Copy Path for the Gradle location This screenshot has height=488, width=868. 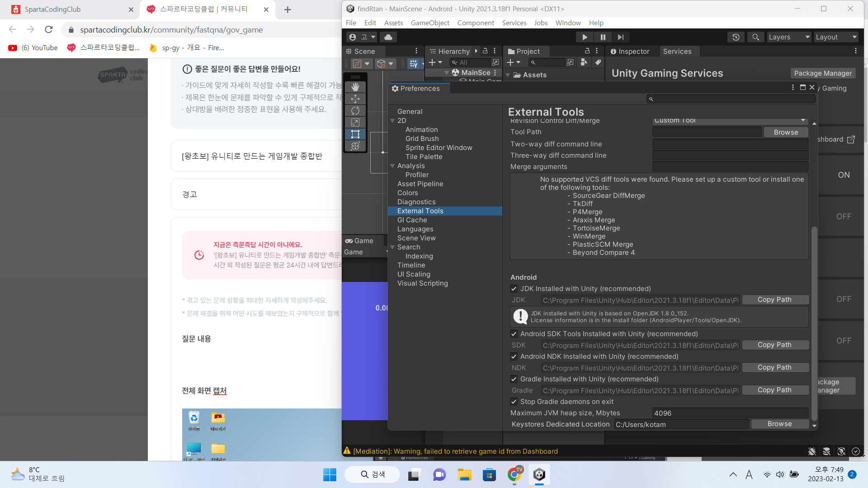774,390
